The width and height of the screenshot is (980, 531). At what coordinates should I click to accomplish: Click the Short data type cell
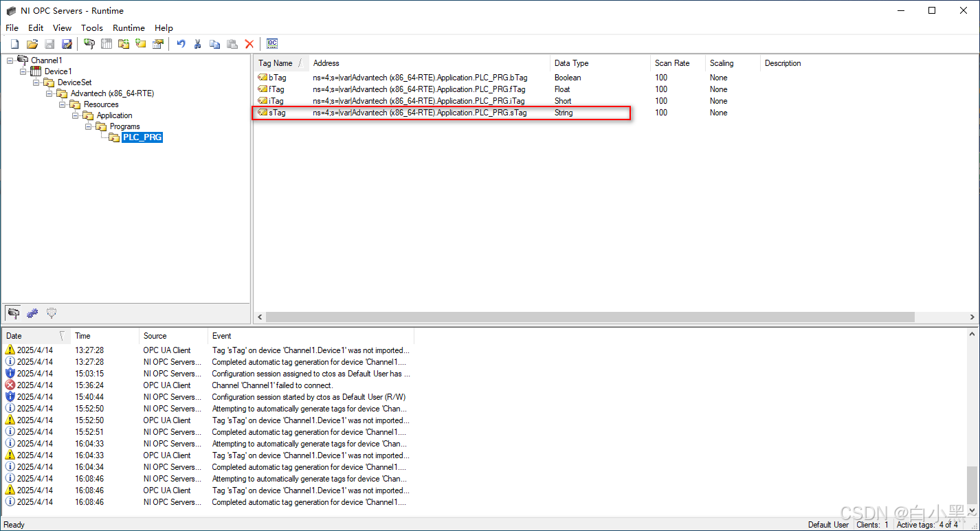point(563,101)
